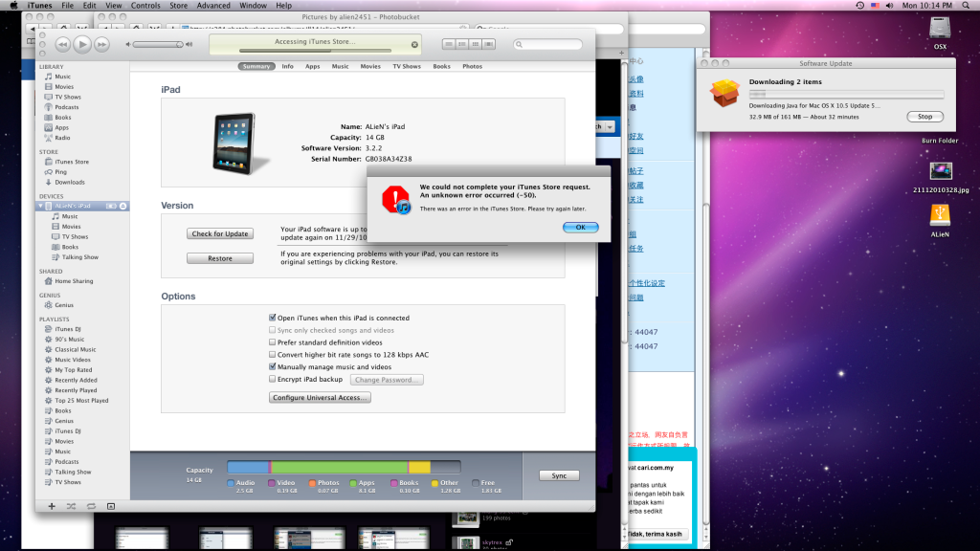Open the Advanced menu in menu bar
The height and width of the screenshot is (551, 980).
point(213,6)
